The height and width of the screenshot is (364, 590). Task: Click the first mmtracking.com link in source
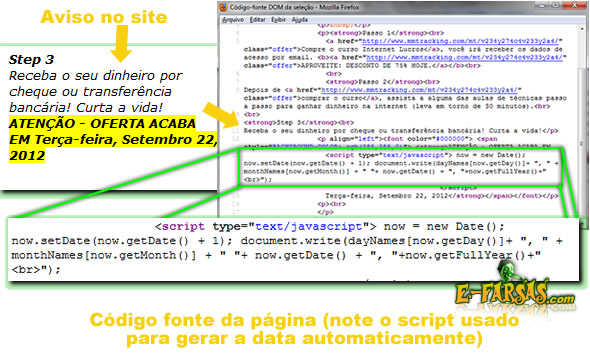click(x=460, y=41)
